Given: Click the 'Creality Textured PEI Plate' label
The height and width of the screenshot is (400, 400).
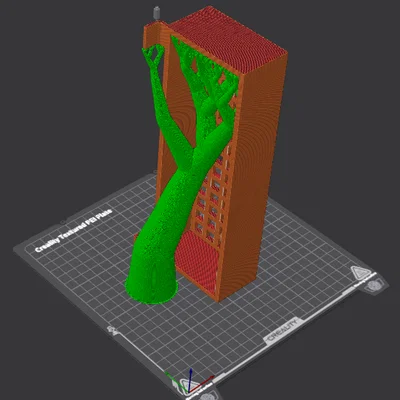Looking at the screenshot, I should point(73,230).
